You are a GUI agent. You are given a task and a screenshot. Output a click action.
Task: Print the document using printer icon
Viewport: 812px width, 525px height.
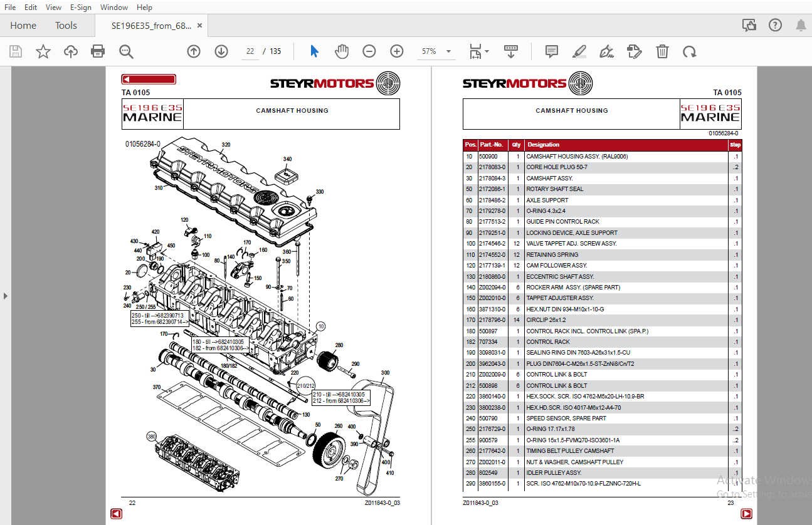click(x=98, y=51)
